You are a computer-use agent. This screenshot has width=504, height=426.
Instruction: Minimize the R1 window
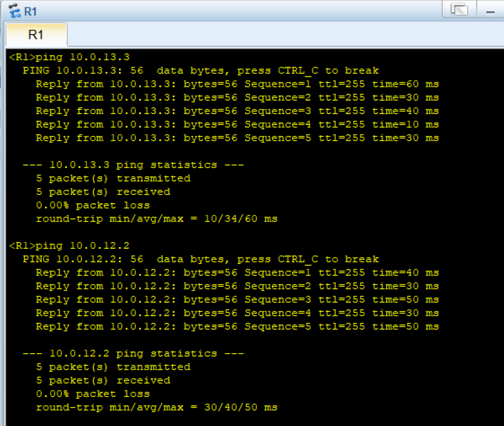pyautogui.click(x=490, y=9)
